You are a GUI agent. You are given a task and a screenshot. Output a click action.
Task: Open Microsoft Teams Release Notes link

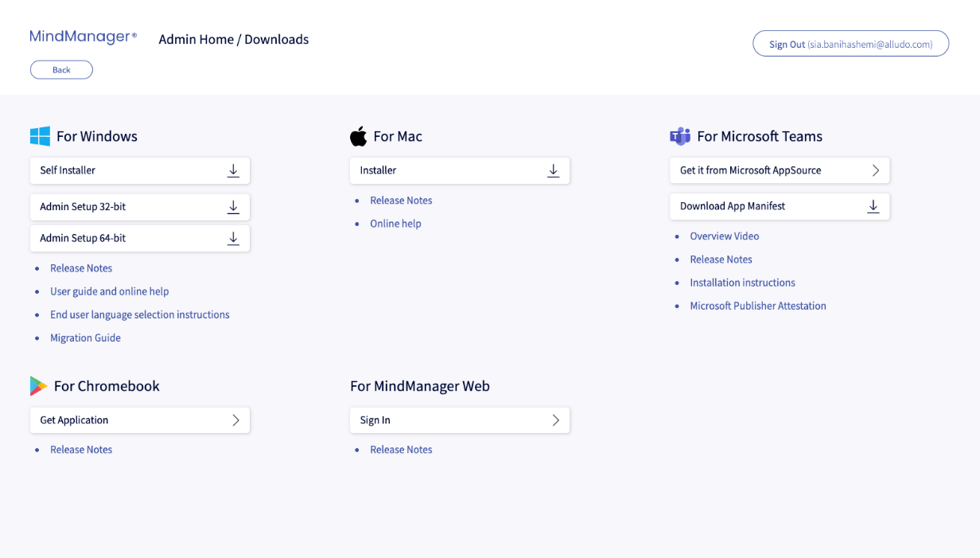[721, 259]
